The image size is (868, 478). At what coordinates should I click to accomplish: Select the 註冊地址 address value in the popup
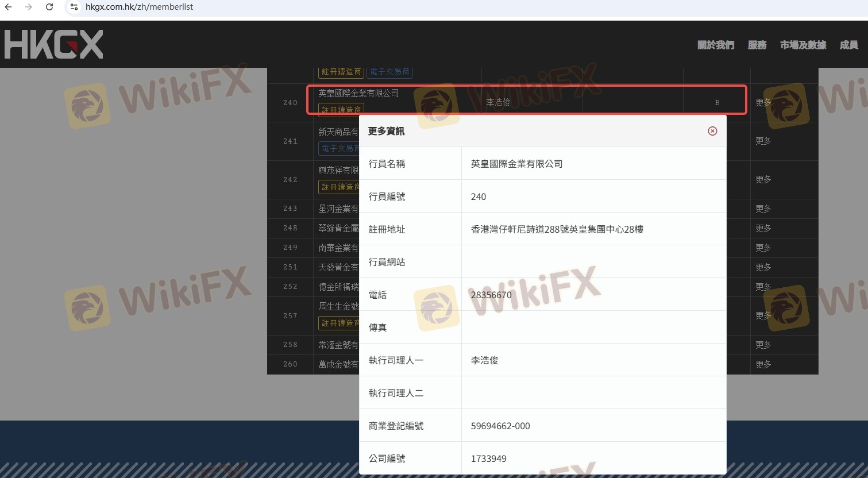coord(557,229)
